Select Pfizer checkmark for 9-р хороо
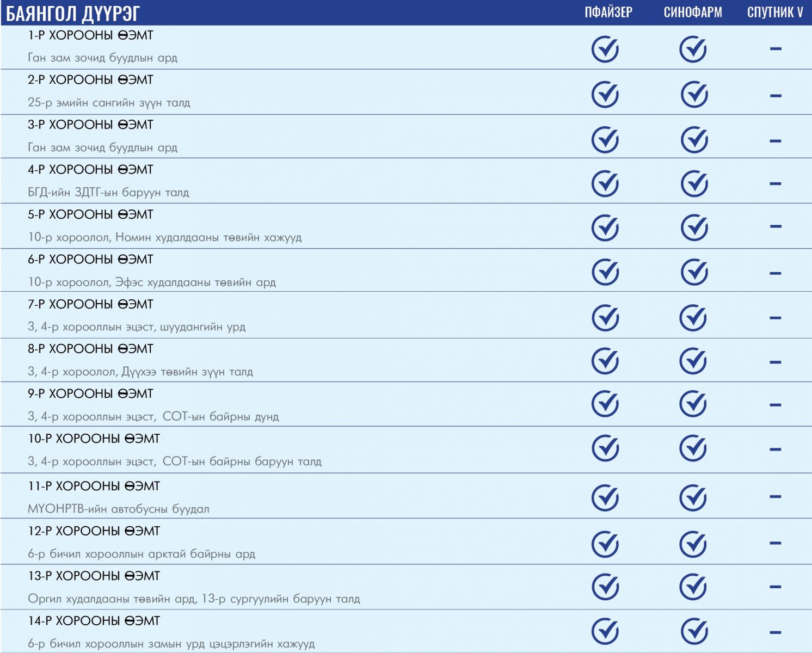812x653 pixels. (605, 404)
